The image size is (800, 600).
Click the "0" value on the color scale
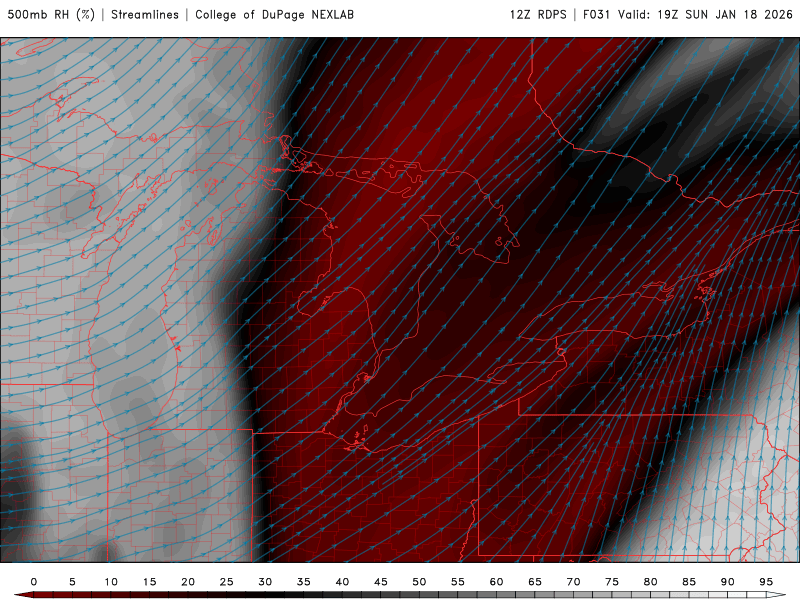[34, 582]
